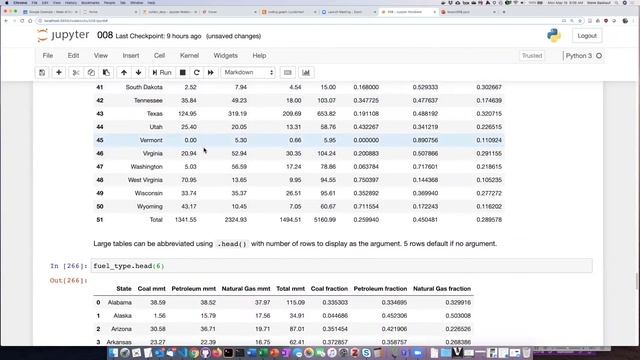Click the Wyoming state cell
The image size is (640, 360).
(150, 207)
